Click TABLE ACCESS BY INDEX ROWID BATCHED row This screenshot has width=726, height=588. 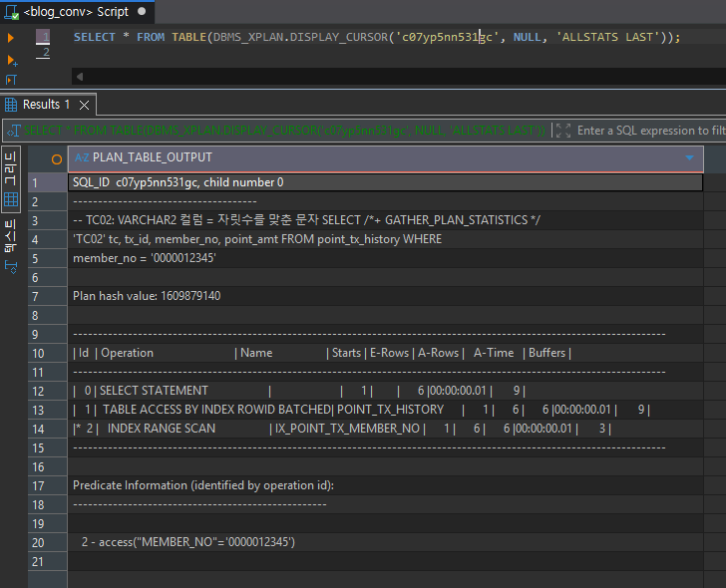tap(386, 410)
